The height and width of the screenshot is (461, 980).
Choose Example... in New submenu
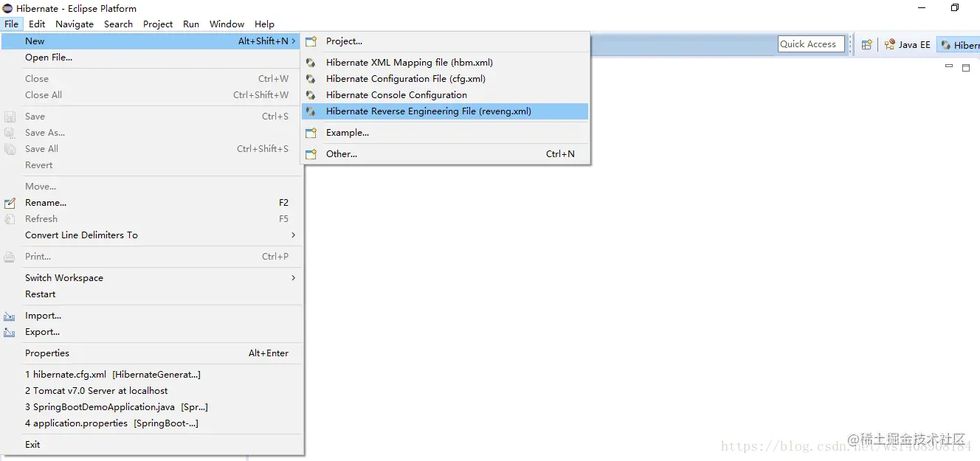click(x=446, y=133)
